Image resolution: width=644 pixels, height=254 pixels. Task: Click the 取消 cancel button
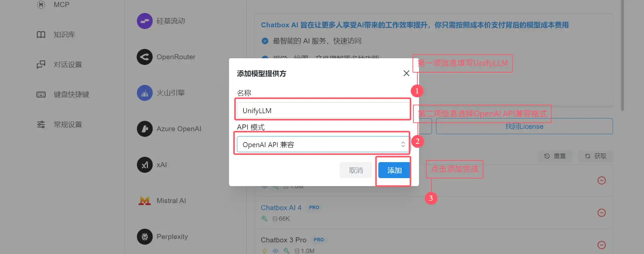point(356,170)
